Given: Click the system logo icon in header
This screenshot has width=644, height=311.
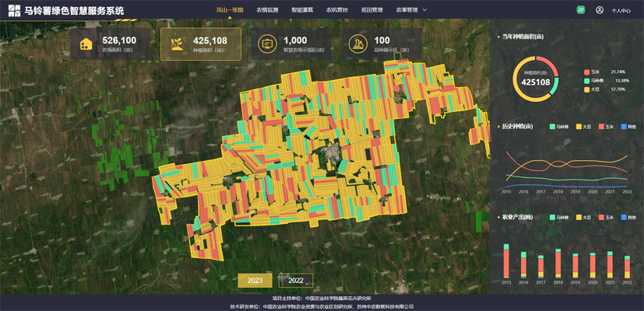Looking at the screenshot, I should [13, 10].
